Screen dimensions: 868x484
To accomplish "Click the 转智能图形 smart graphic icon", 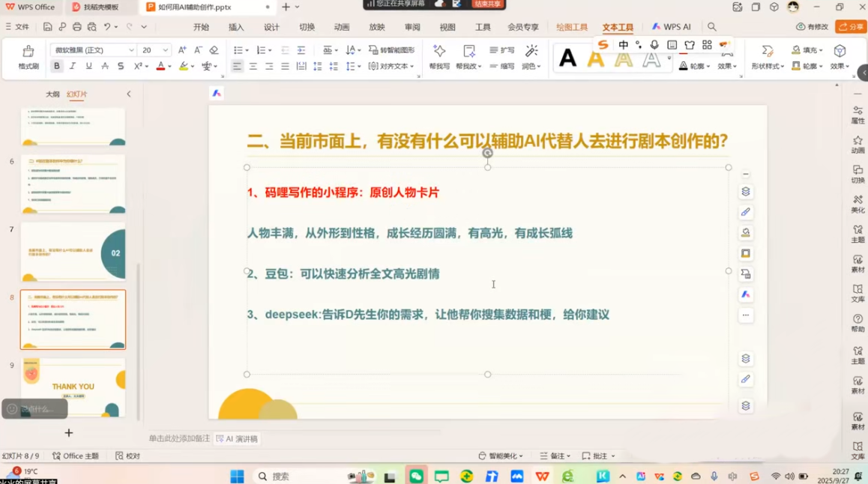I will tap(391, 50).
